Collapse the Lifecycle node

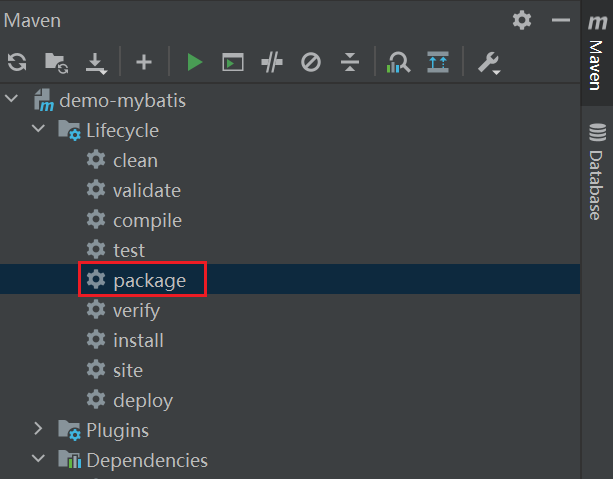(39, 130)
